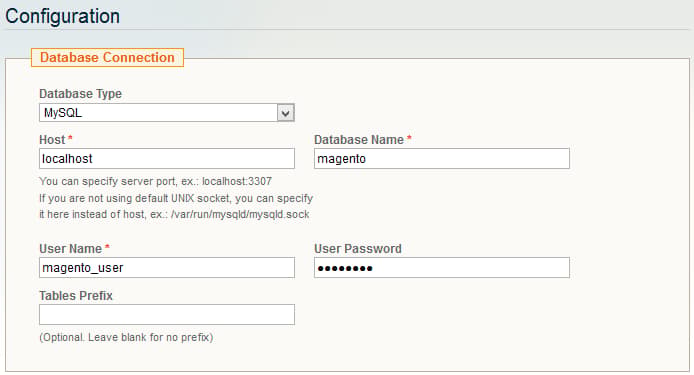This screenshot has width=694, height=375.
Task: Select the User Name field
Action: click(166, 267)
